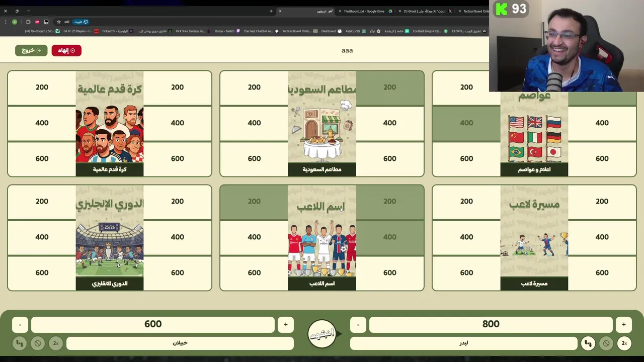Screen dimensions: 644x362
Task: Select right 600 in الدوري الانقليزي card
Action: click(177, 273)
